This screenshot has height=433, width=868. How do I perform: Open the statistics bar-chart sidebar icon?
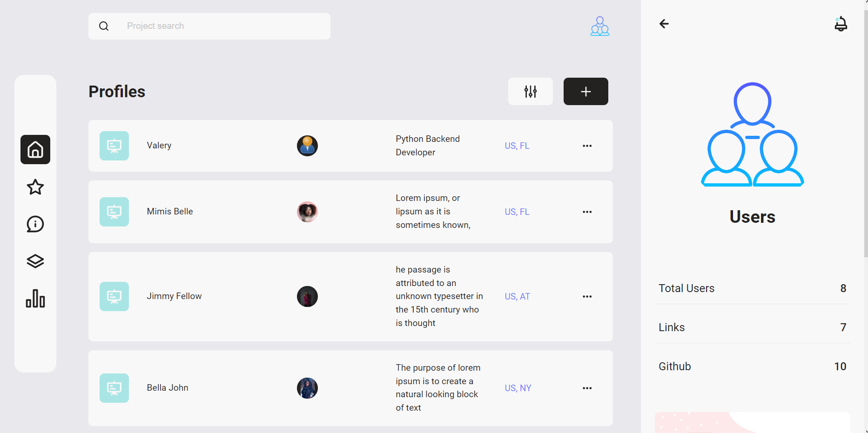point(35,299)
